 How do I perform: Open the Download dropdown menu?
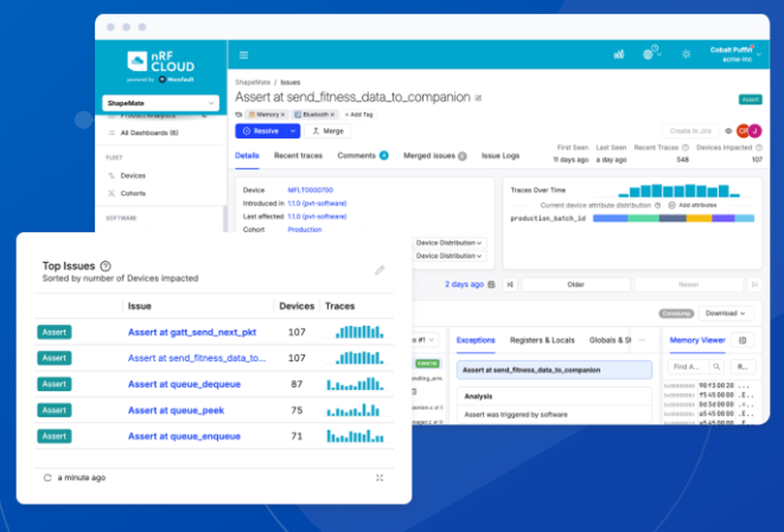[x=725, y=313]
